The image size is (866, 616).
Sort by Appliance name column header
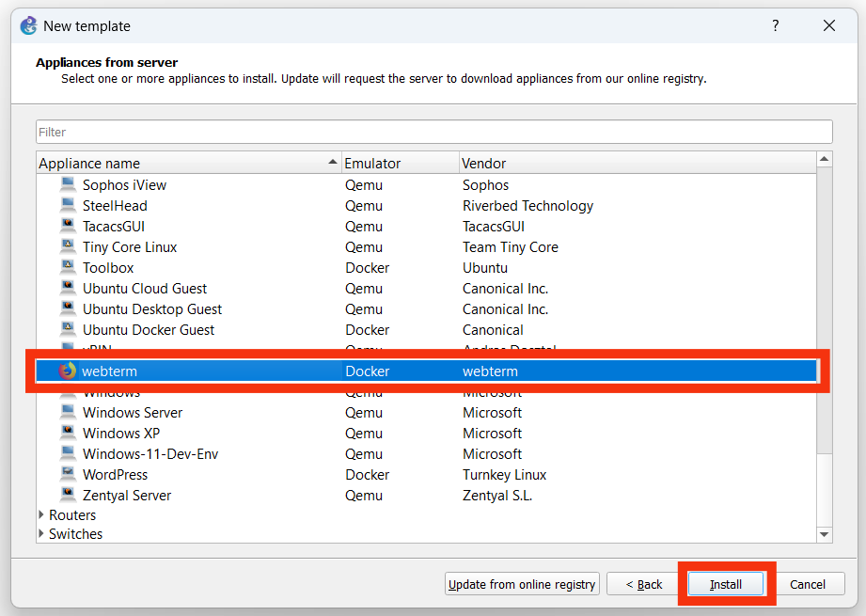[x=183, y=164]
